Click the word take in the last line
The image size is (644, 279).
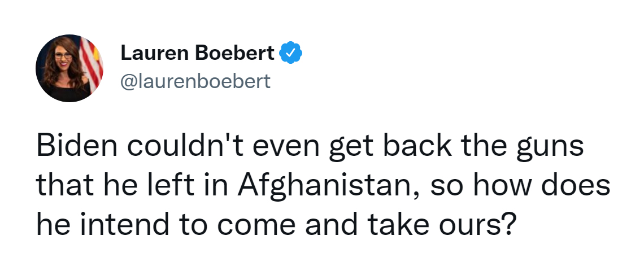click(398, 224)
